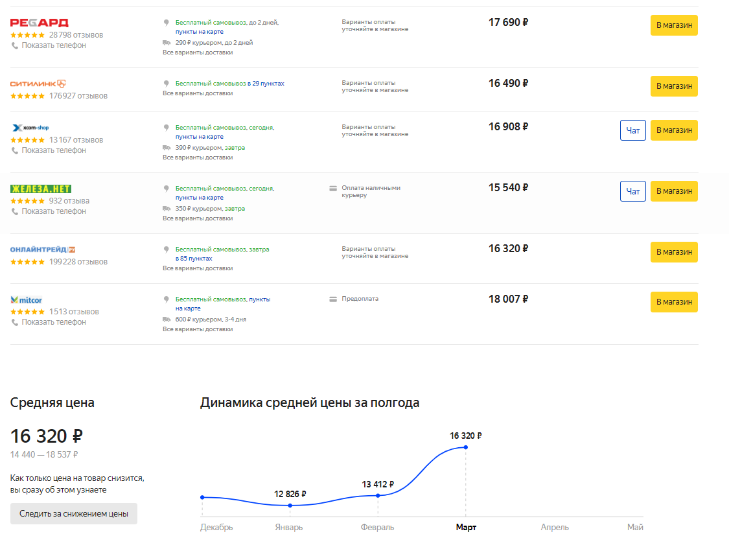
Task: Go to mitcor store via В магазин
Action: coord(674,302)
